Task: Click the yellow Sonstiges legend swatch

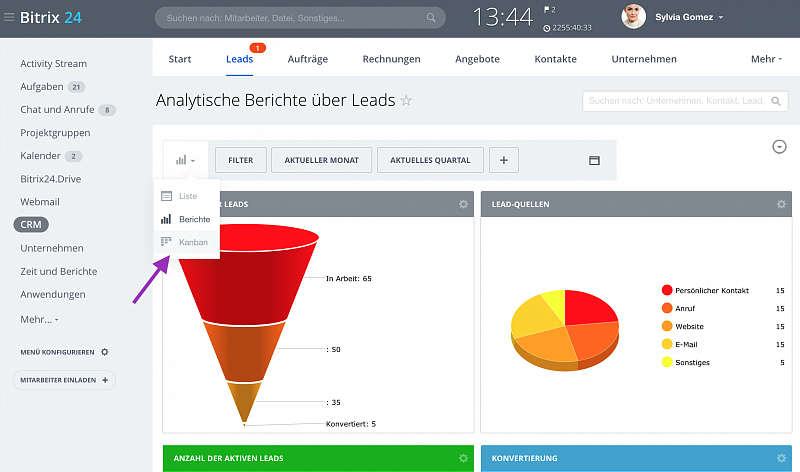Action: point(667,362)
